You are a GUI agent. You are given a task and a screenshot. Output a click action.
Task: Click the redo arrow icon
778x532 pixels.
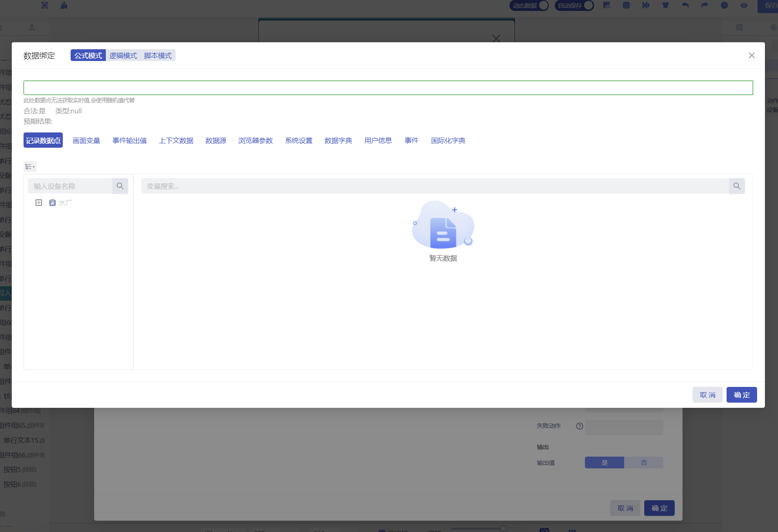pos(705,6)
